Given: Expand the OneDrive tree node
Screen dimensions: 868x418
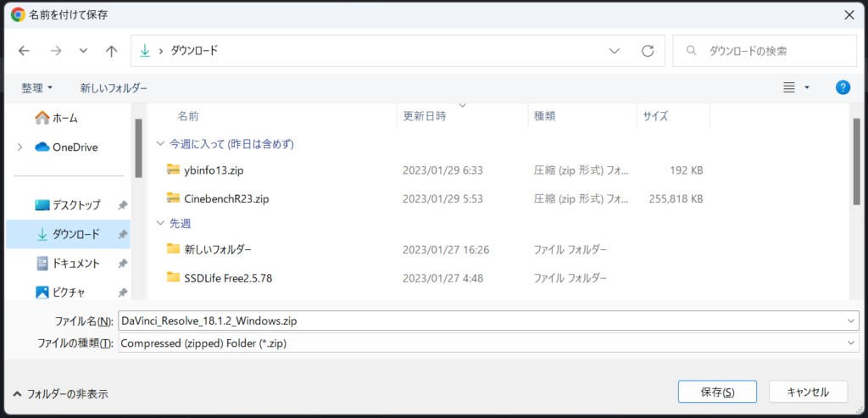Looking at the screenshot, I should pyautogui.click(x=19, y=147).
